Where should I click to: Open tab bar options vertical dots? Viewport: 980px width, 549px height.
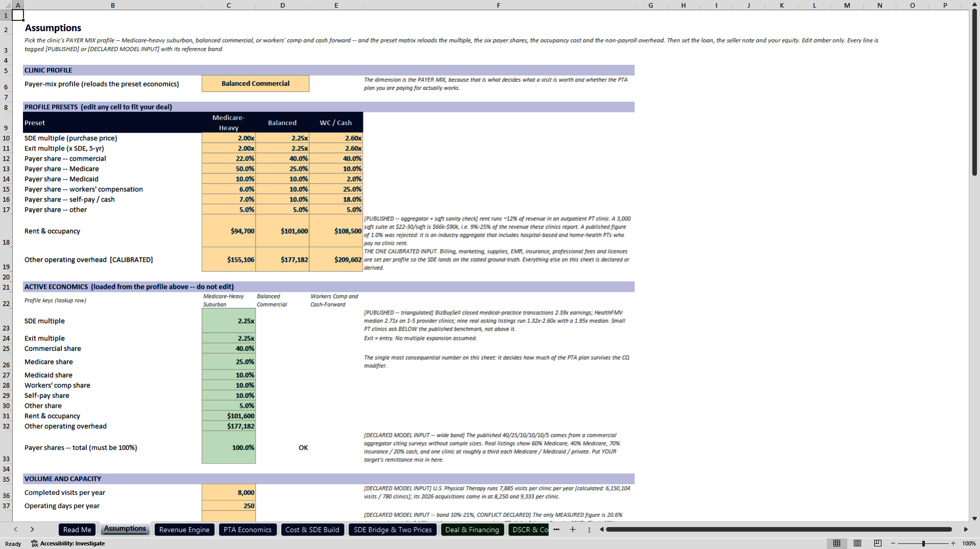[589, 530]
